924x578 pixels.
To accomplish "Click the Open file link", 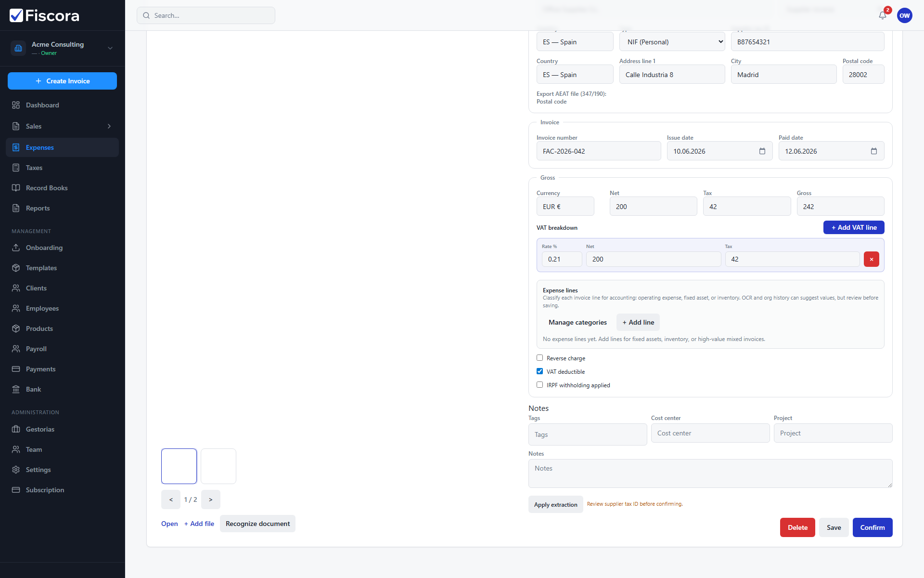I will pyautogui.click(x=169, y=524).
